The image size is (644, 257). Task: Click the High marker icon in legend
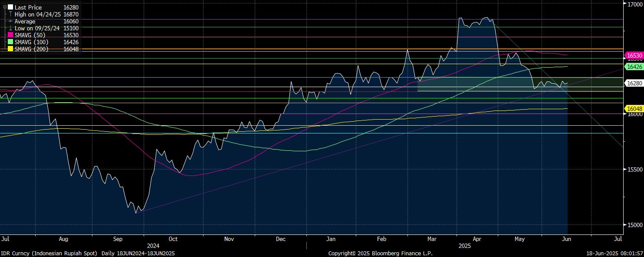pos(10,14)
